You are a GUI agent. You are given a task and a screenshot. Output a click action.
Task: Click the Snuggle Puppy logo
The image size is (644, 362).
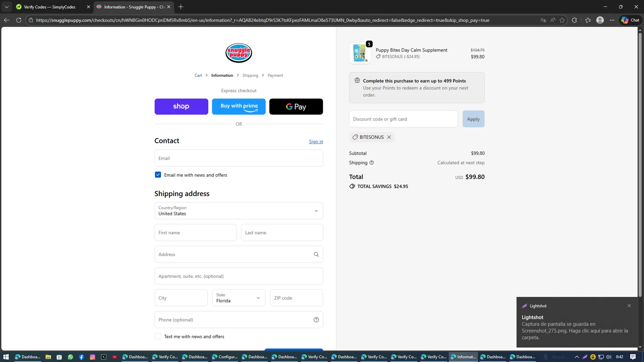[239, 53]
